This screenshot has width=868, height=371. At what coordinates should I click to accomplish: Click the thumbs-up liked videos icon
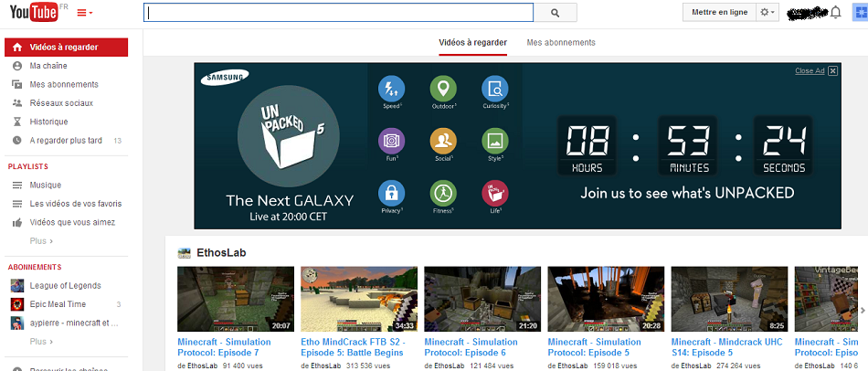pyautogui.click(x=17, y=223)
